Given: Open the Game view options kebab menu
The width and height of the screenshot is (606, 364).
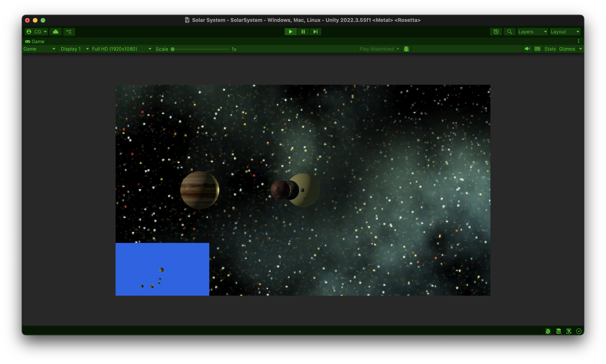Looking at the screenshot, I should coord(578,41).
